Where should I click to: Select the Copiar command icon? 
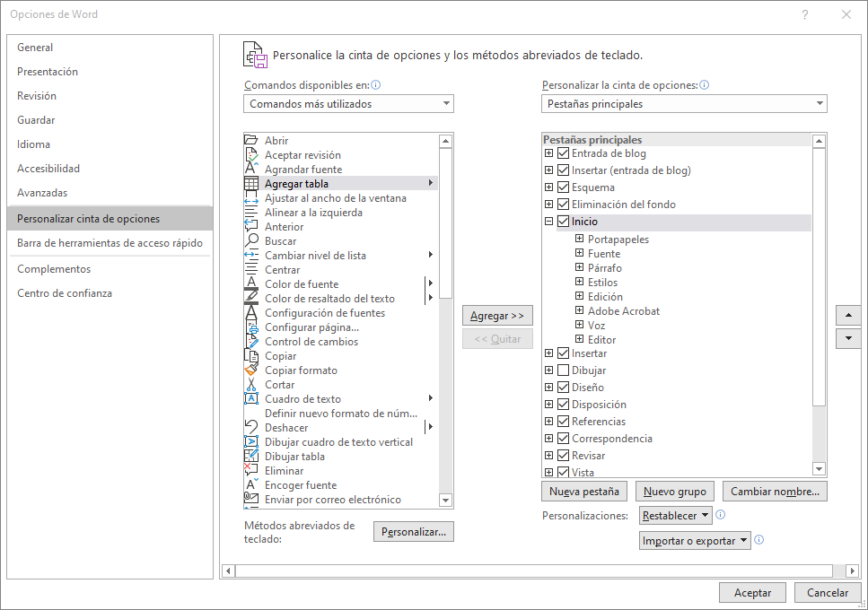(252, 355)
